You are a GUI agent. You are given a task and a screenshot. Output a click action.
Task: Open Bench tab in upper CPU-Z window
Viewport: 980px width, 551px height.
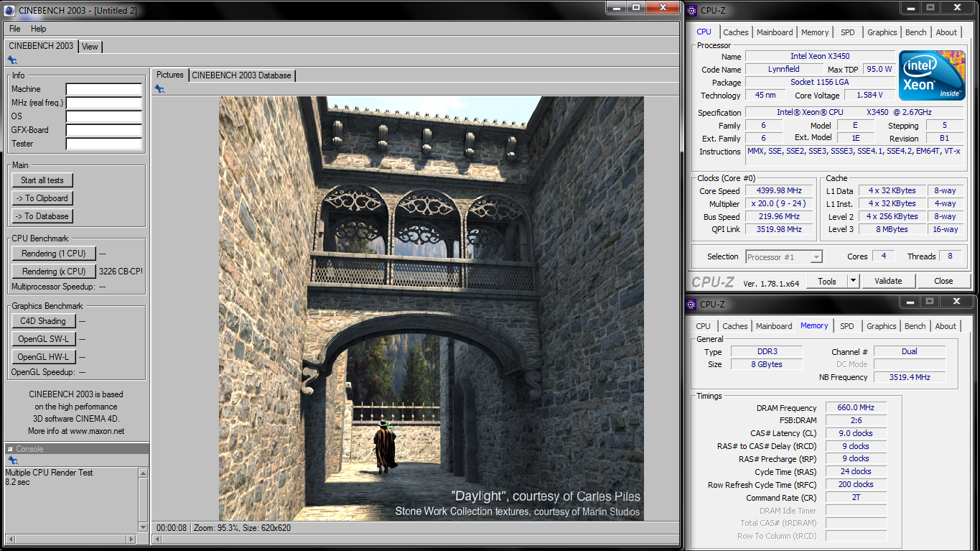tap(916, 32)
